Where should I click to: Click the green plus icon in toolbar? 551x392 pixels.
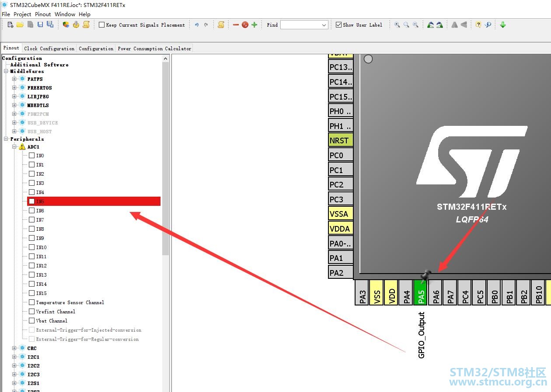pyautogui.click(x=254, y=25)
